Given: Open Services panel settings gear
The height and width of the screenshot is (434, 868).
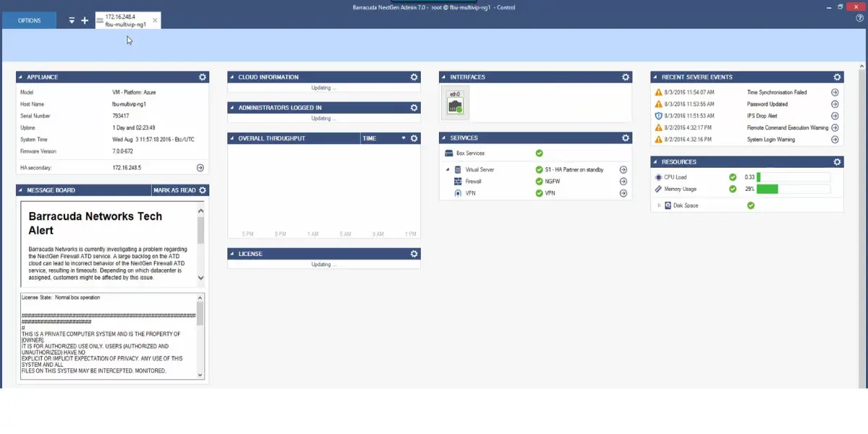Looking at the screenshot, I should pos(626,137).
